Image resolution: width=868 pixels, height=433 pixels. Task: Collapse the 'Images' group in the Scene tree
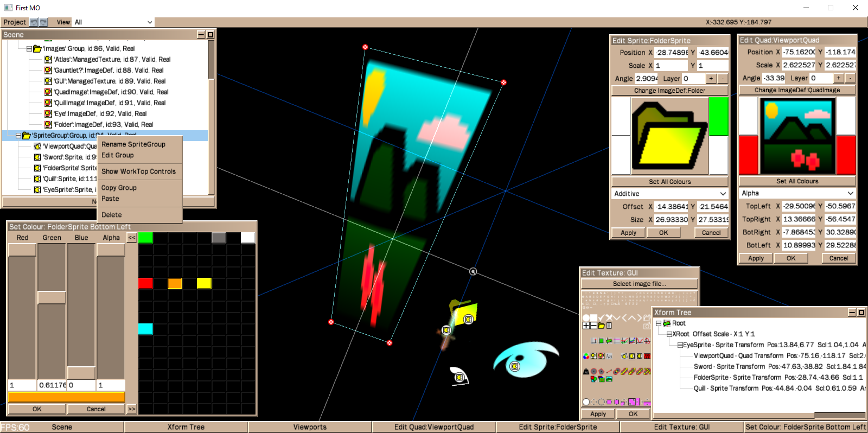pos(29,49)
